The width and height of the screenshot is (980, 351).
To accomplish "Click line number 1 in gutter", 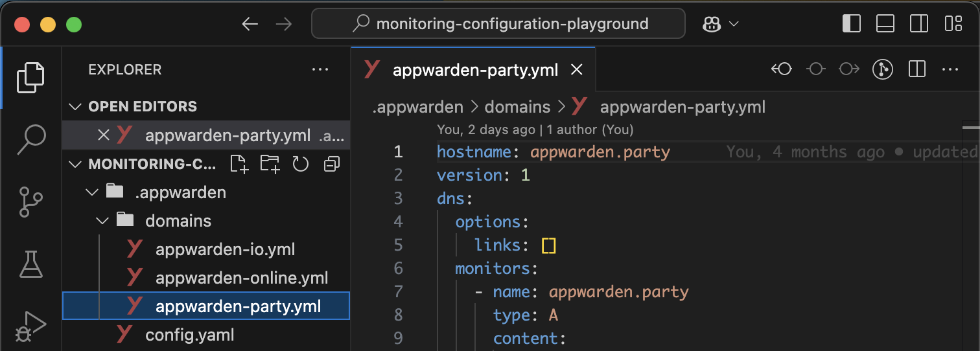I will 398,152.
